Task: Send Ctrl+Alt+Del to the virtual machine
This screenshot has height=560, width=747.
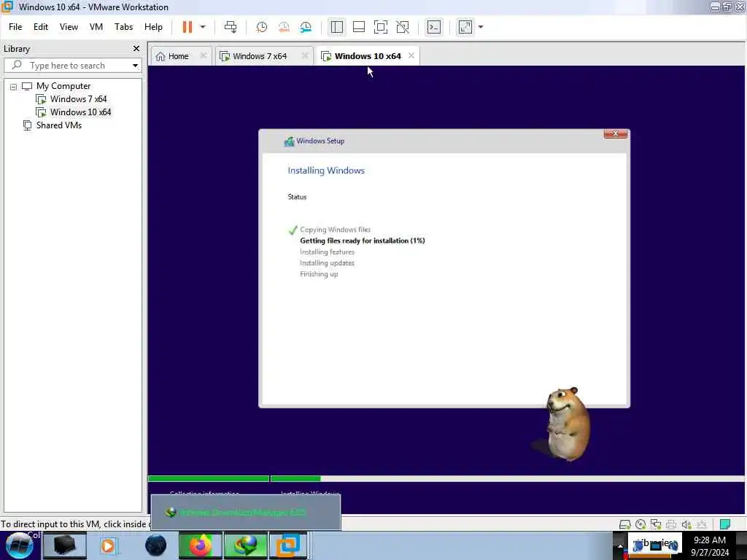Action: coord(231,27)
